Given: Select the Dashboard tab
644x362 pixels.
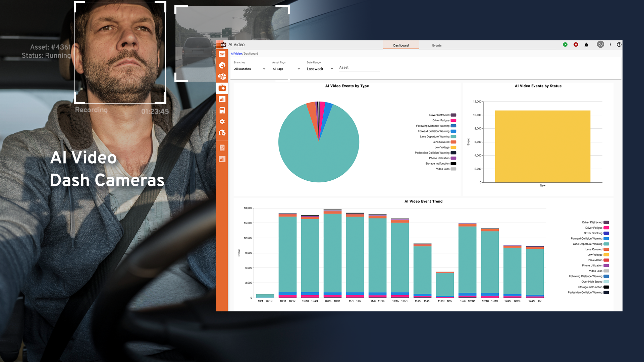Looking at the screenshot, I should coord(400,45).
